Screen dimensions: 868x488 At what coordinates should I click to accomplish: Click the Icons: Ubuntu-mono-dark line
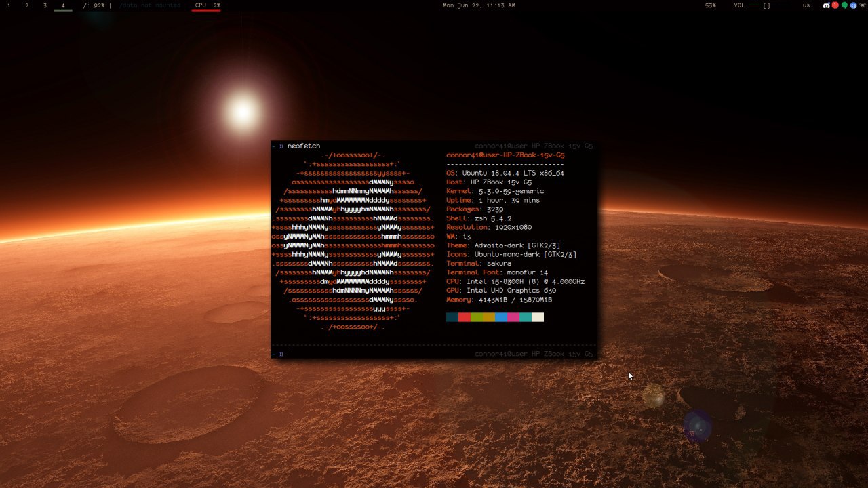tap(511, 254)
